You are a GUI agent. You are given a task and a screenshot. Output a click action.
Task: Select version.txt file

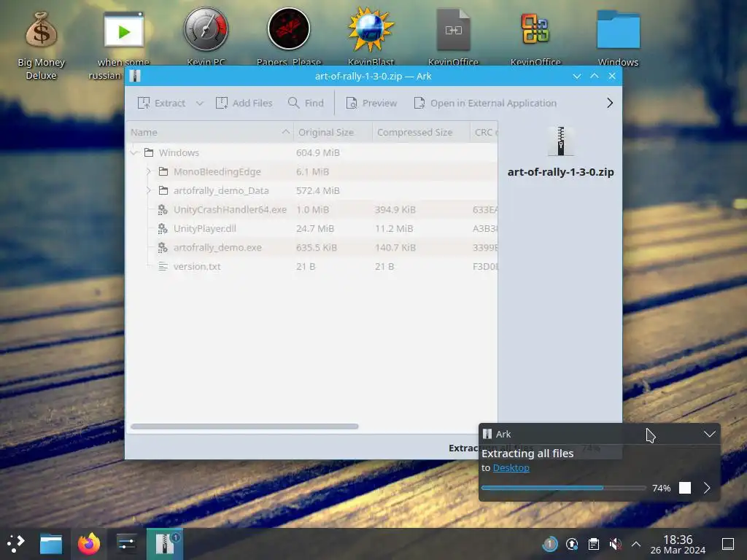(312, 267)
